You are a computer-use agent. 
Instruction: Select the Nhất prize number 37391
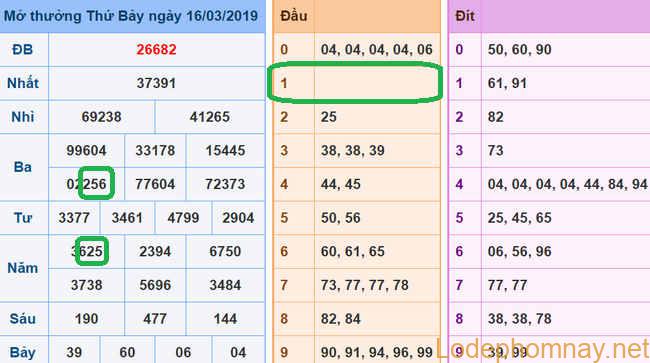[156, 83]
